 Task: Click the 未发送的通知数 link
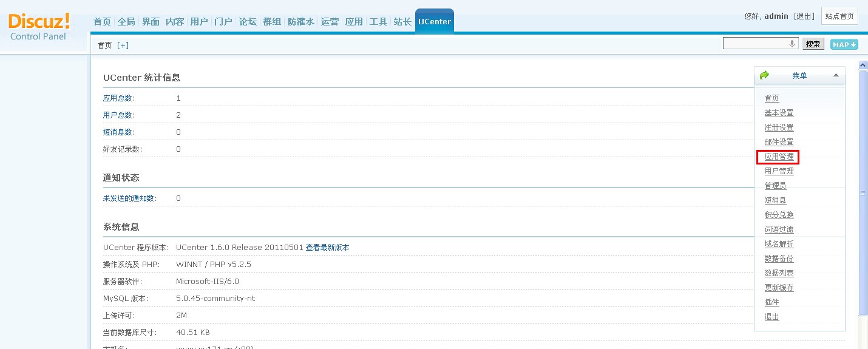point(130,198)
